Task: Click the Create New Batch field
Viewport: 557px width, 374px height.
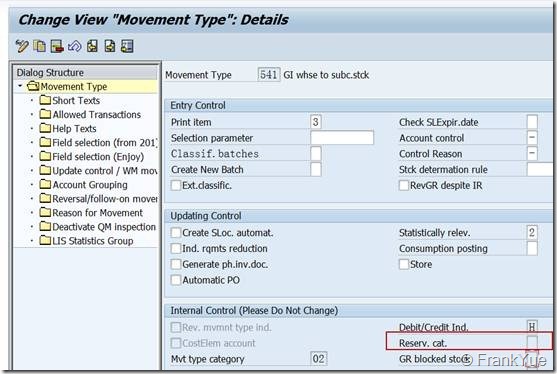Action: coord(316,169)
